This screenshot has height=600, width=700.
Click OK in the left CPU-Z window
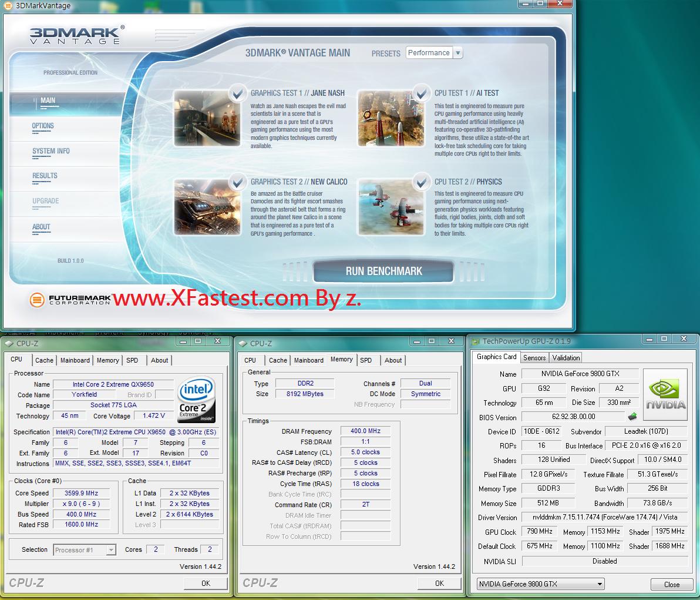206,584
